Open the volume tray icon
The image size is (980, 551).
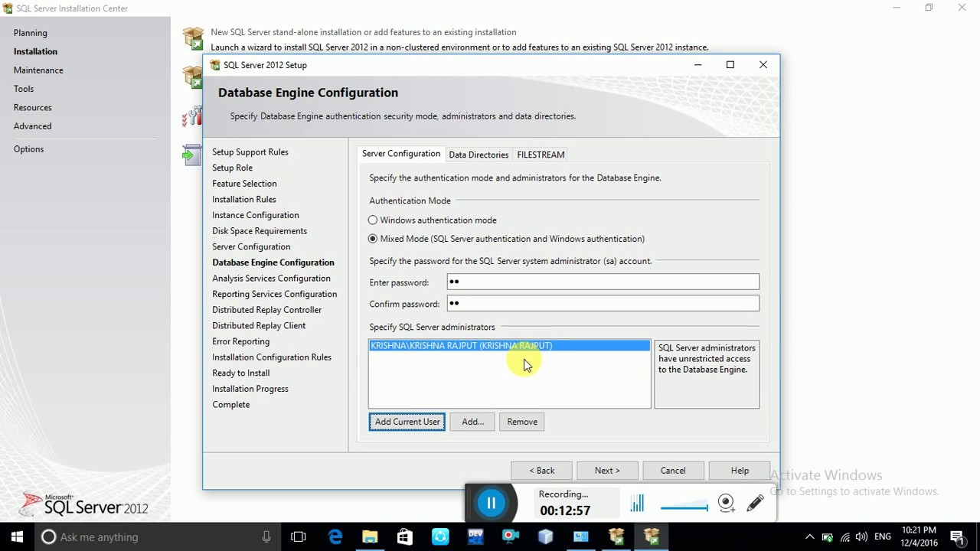(862, 536)
